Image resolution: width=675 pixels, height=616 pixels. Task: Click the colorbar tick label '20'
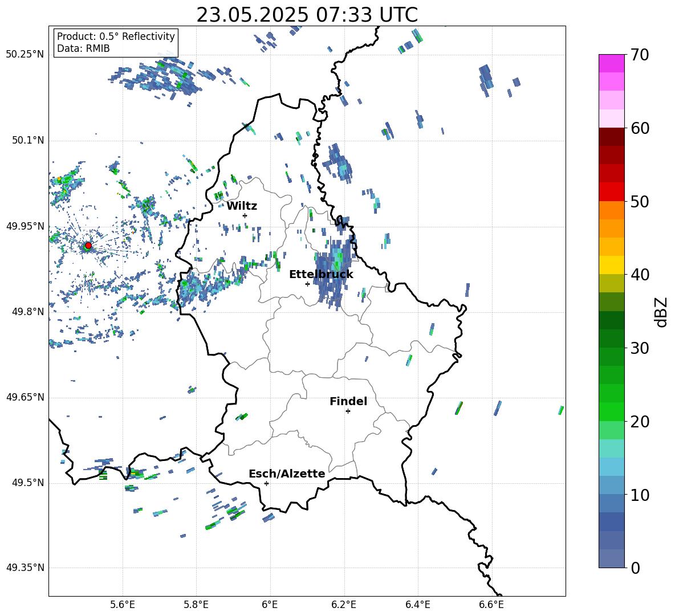click(639, 422)
